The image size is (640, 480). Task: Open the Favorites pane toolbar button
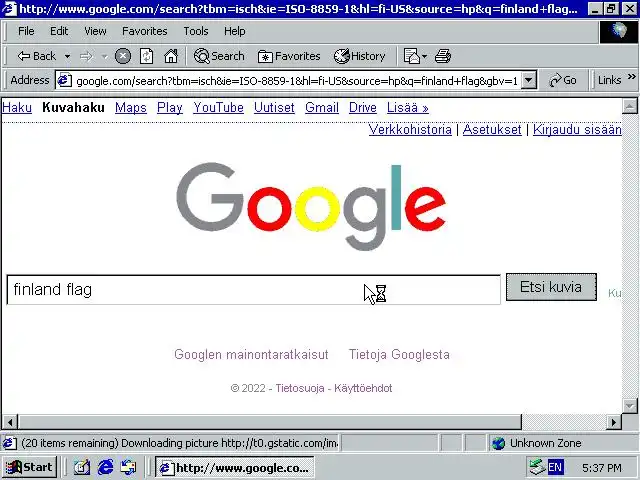coord(289,56)
